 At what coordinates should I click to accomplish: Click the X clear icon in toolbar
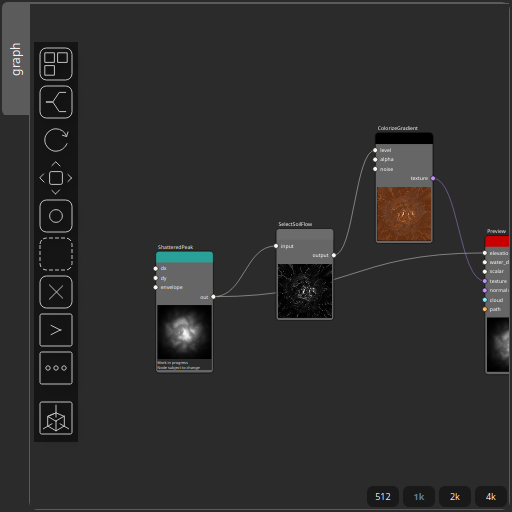click(x=56, y=292)
